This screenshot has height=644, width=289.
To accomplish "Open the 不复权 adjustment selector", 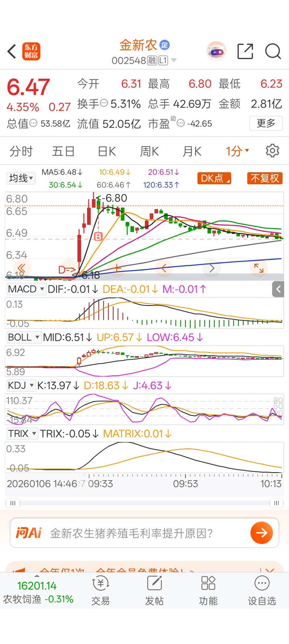I will 265,178.
